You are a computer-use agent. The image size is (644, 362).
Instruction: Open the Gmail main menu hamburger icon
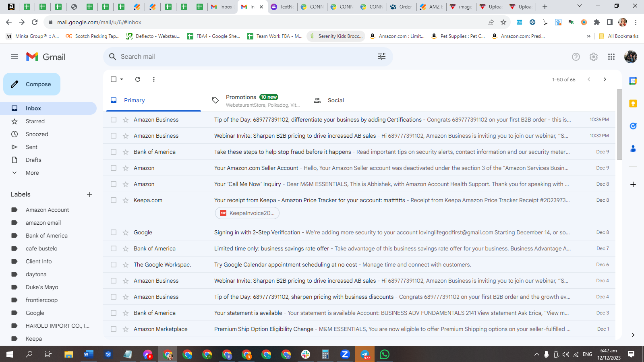point(14,57)
